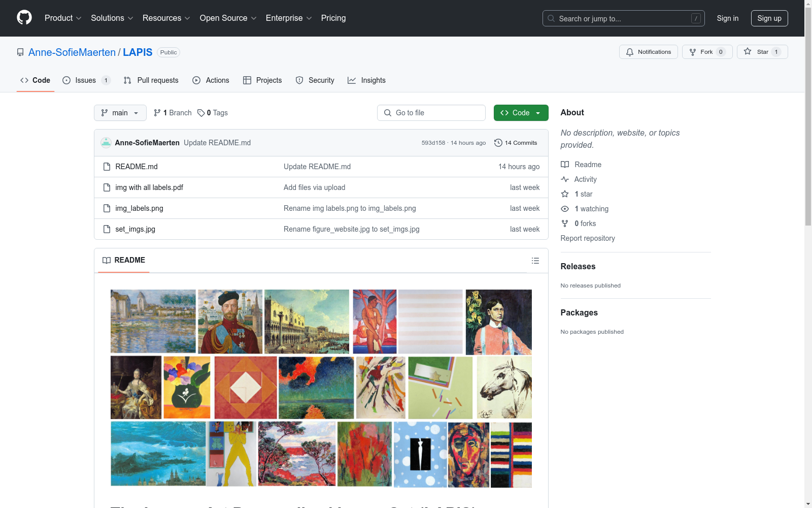
Task: Click the star icon in About sidebar
Action: click(x=565, y=194)
